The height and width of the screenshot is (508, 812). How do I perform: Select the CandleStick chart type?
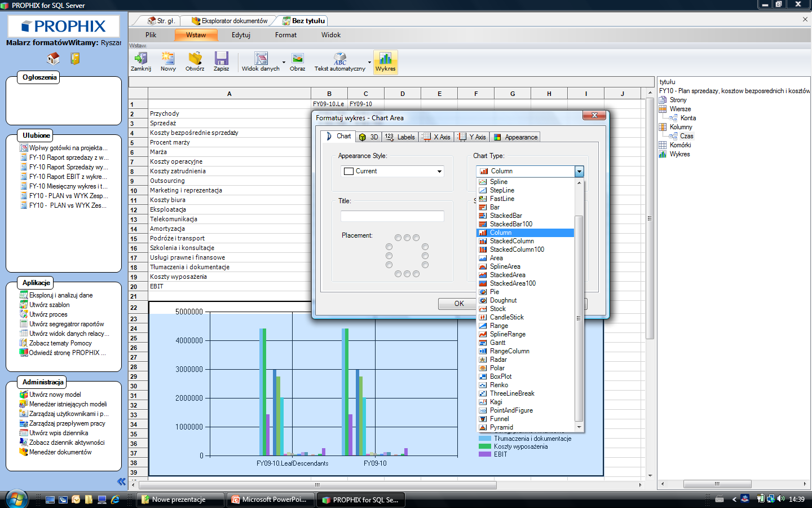506,317
